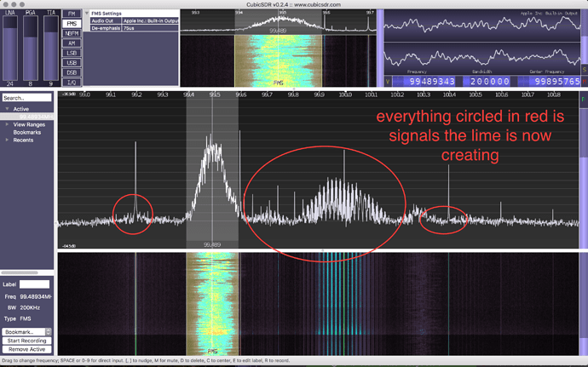Click the Type FMS value in details
This screenshot has width=588, height=367.
click(26, 318)
